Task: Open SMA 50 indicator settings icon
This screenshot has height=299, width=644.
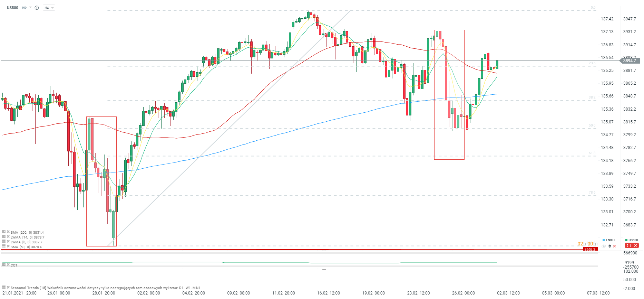Action: (4, 246)
